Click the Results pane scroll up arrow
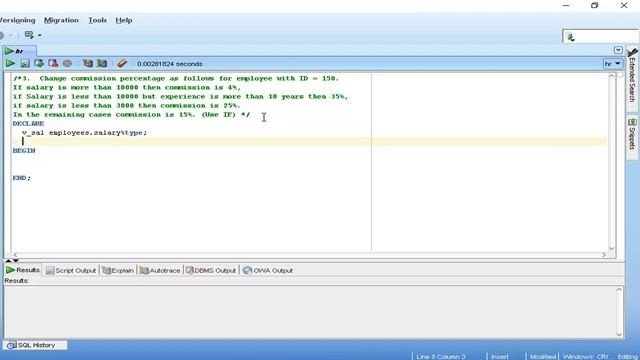 tap(619, 290)
